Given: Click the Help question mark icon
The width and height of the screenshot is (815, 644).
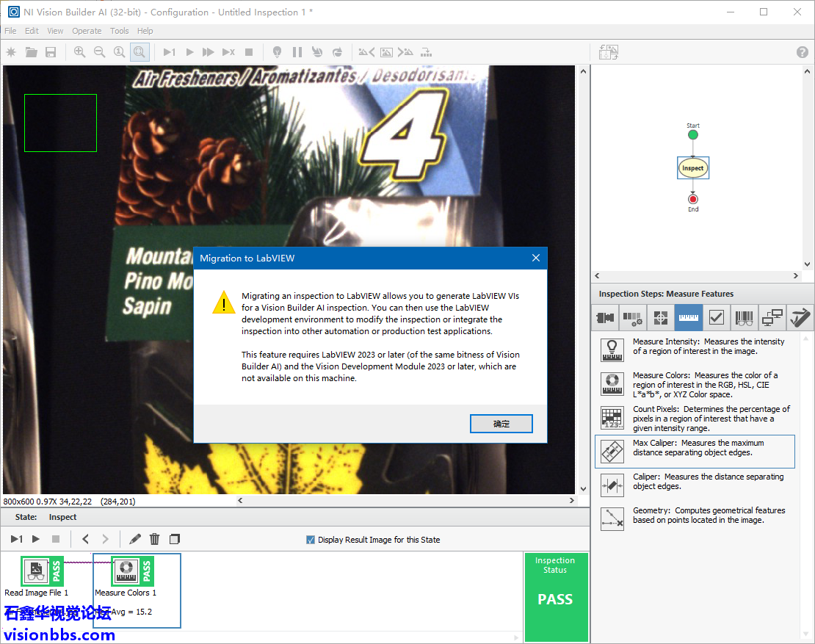Looking at the screenshot, I should coord(802,52).
